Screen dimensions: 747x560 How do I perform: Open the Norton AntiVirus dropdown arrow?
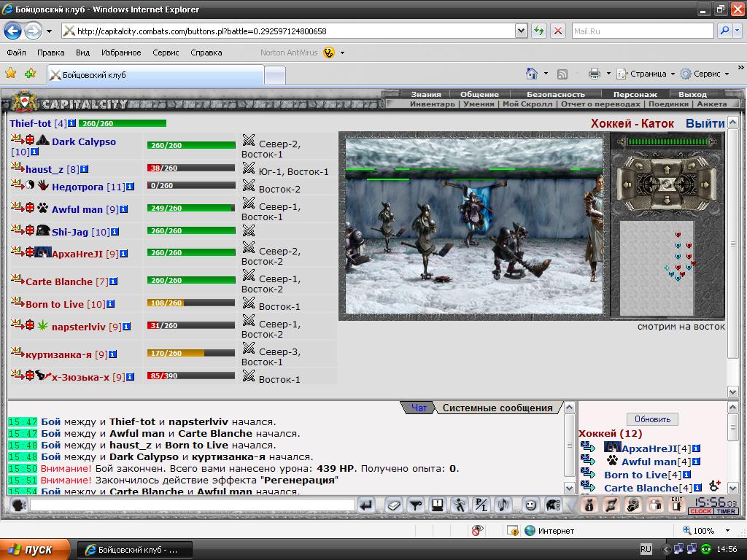click(x=342, y=52)
